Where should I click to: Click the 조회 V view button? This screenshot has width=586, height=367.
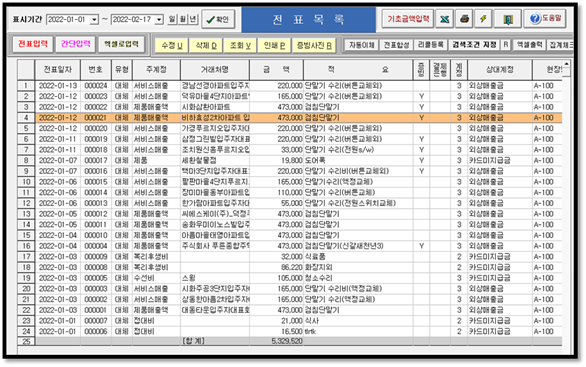pos(240,46)
